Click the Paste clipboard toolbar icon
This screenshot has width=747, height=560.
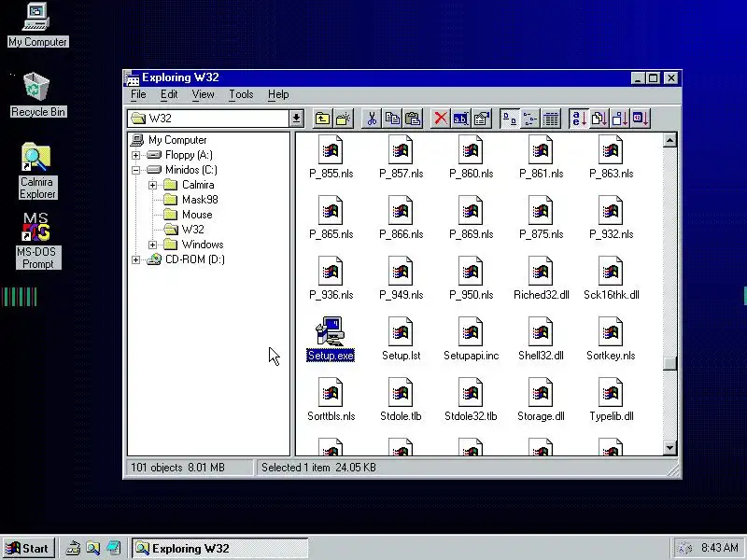413,119
